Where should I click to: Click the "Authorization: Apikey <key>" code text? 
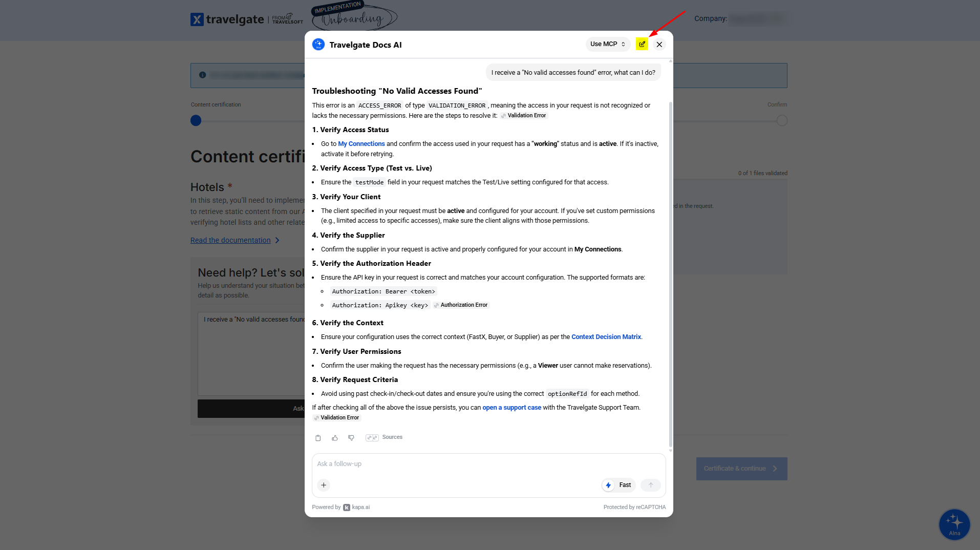click(380, 306)
